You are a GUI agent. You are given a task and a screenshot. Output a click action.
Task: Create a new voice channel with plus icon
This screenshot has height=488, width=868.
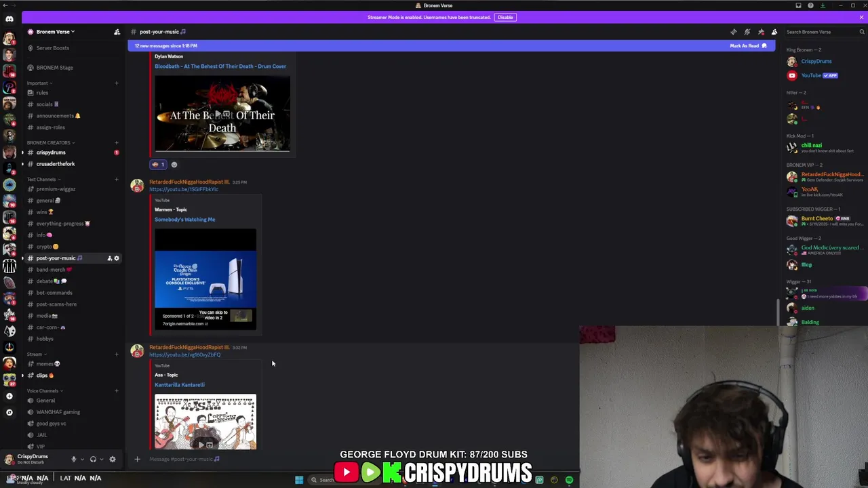(x=116, y=391)
